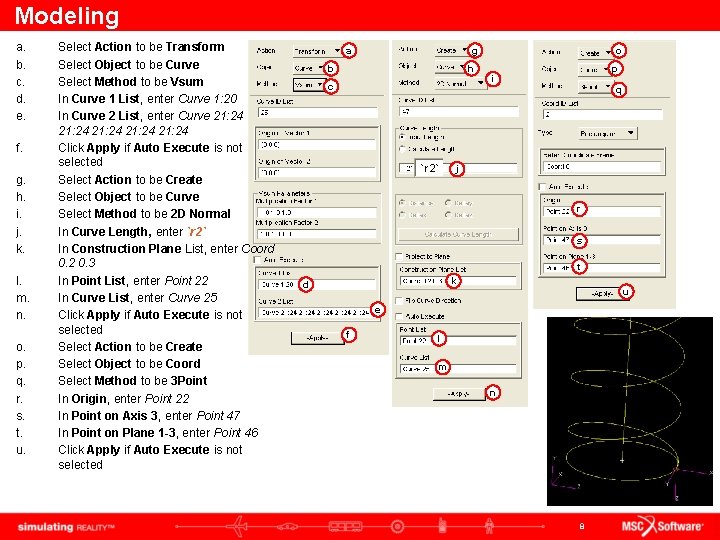Image resolution: width=720 pixels, height=540 pixels.
Task: Toggle Auto Execute in the Coord 3Point panel
Action: [542, 186]
